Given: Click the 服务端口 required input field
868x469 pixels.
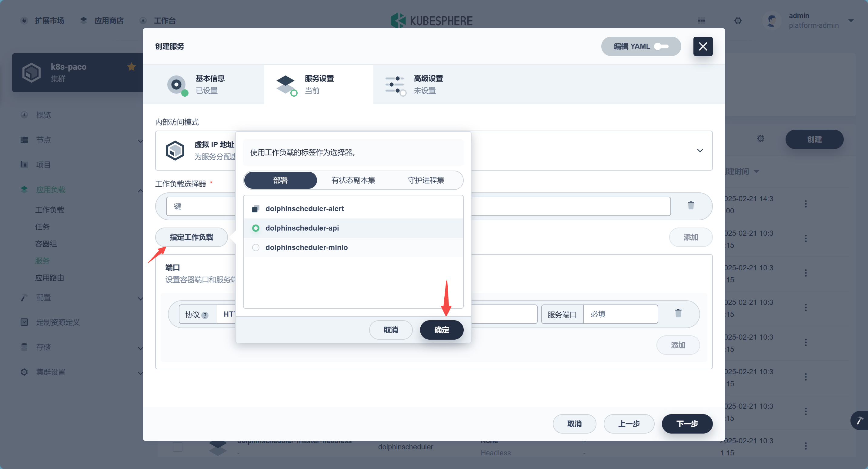Looking at the screenshot, I should (x=620, y=314).
